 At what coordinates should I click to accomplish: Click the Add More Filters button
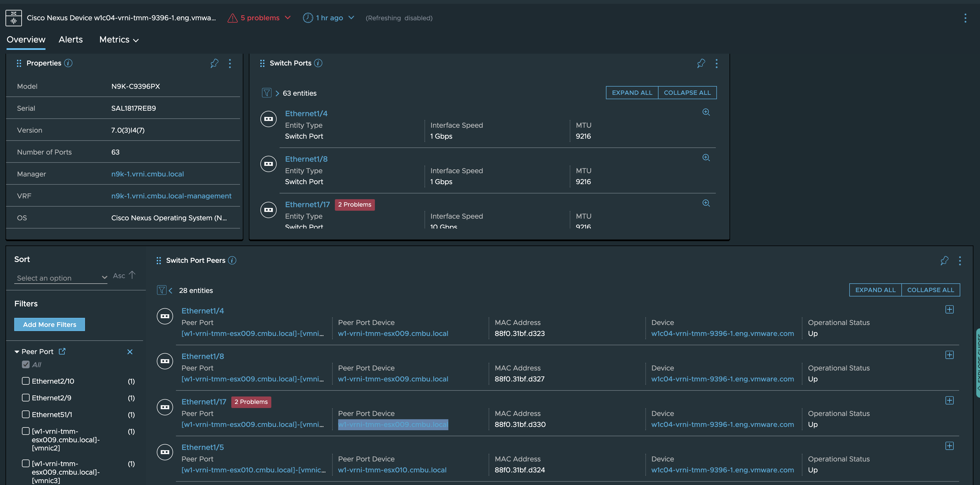pos(49,324)
